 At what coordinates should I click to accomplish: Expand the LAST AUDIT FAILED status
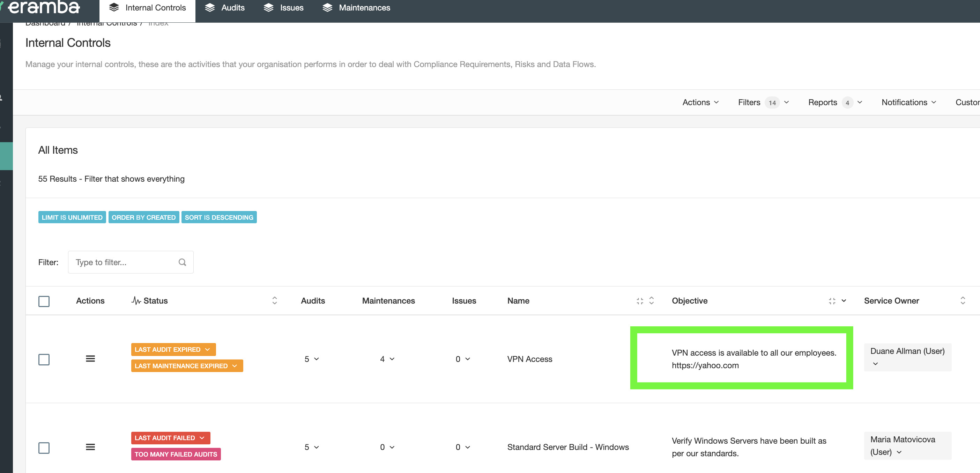pyautogui.click(x=170, y=438)
